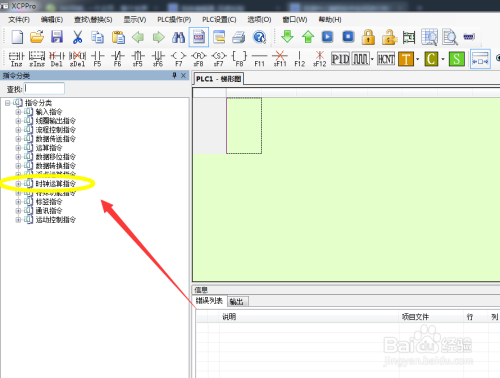The image size is (500, 378).
Task: Insert instruction bracket F8
Action: pyautogui.click(x=239, y=59)
